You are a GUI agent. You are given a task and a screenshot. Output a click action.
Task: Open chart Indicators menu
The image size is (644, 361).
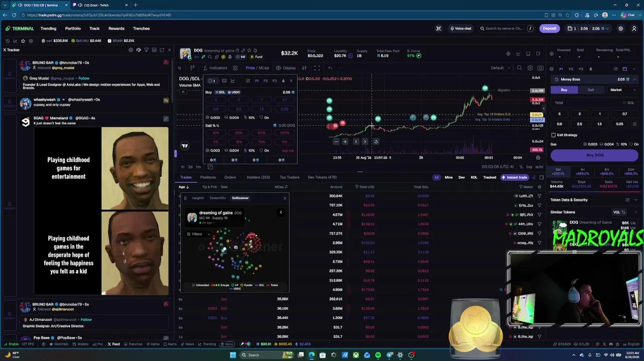pos(215,68)
